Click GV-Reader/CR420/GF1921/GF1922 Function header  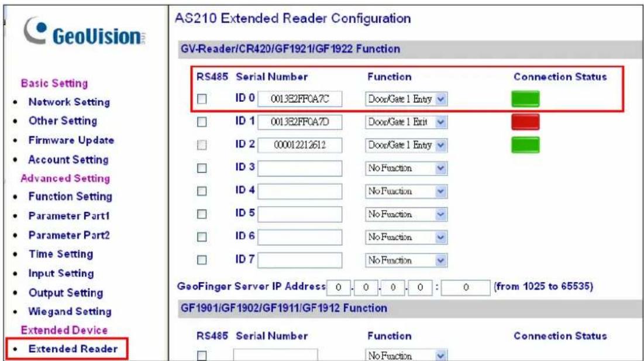click(290, 49)
